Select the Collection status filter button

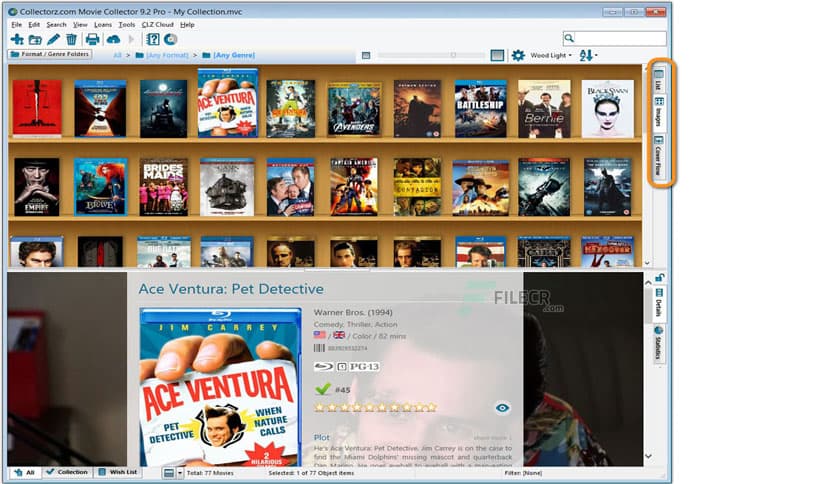tap(67, 472)
